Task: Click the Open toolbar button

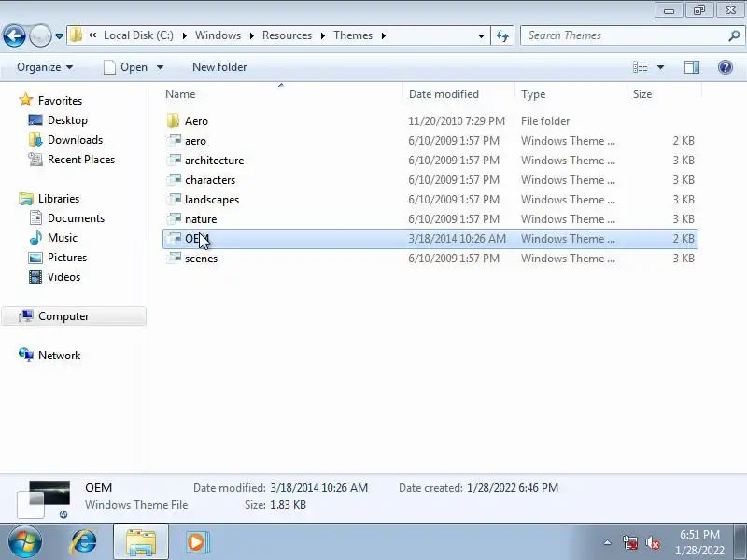Action: pos(126,67)
